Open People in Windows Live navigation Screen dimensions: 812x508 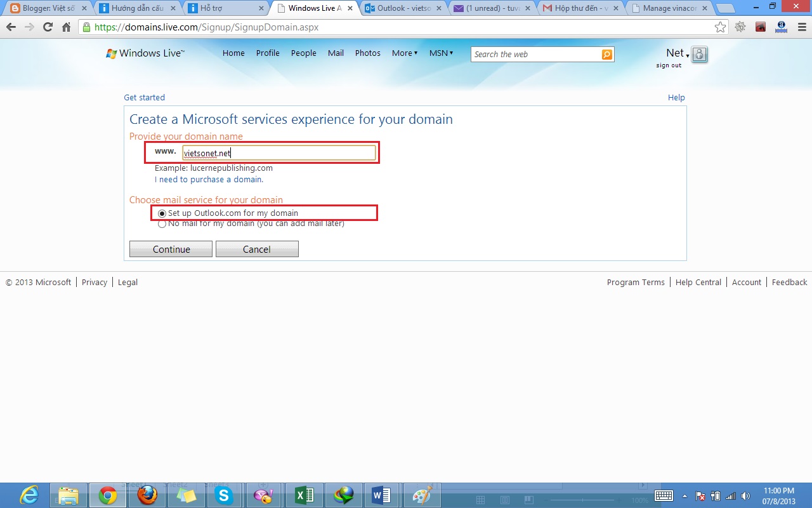(303, 53)
